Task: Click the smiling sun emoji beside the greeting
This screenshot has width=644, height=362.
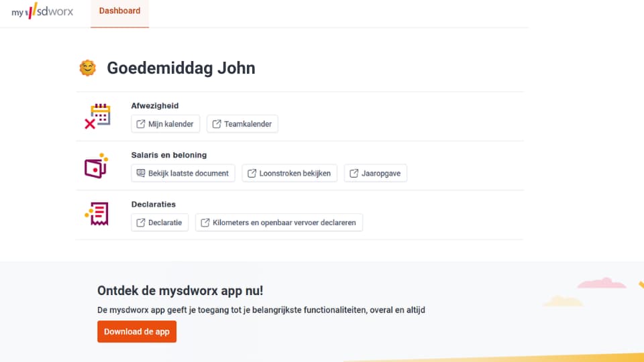Action: click(87, 68)
